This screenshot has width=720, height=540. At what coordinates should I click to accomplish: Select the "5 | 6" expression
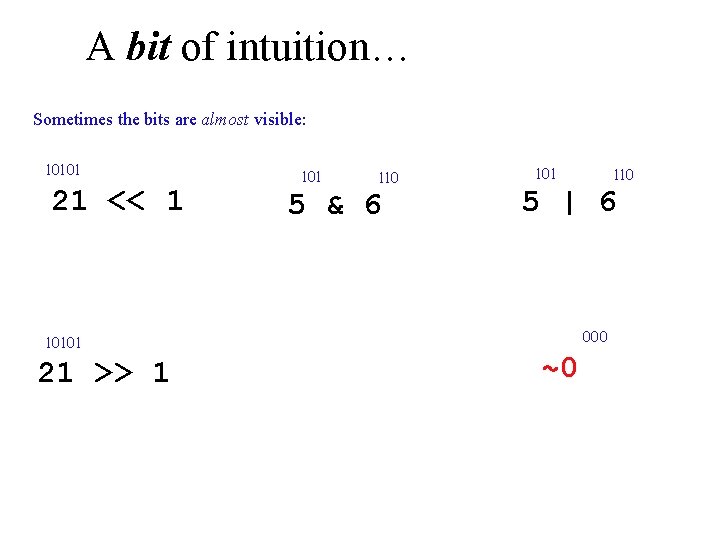tap(569, 202)
